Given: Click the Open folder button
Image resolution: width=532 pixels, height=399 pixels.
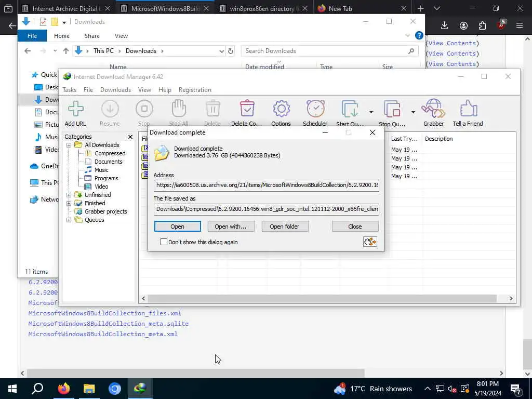Looking at the screenshot, I should (285, 227).
